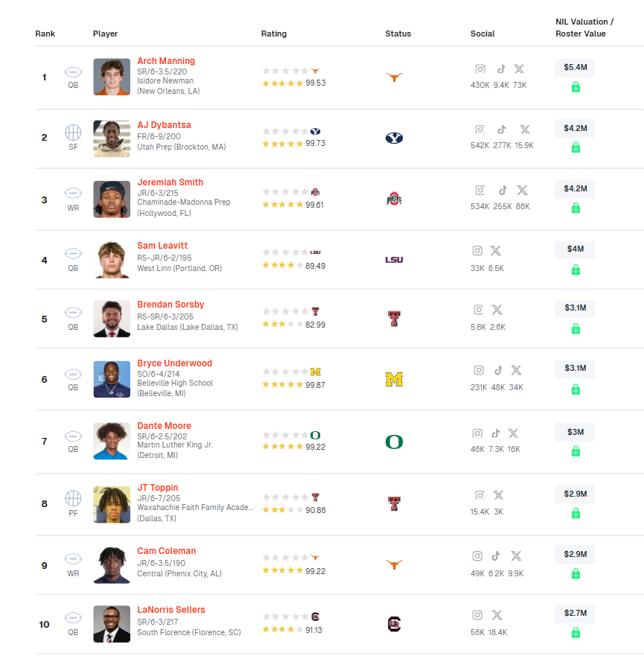Image resolution: width=644 pixels, height=659 pixels.
Task: Click the green lock under Arch Manning's $5.4M
Action: (x=576, y=87)
